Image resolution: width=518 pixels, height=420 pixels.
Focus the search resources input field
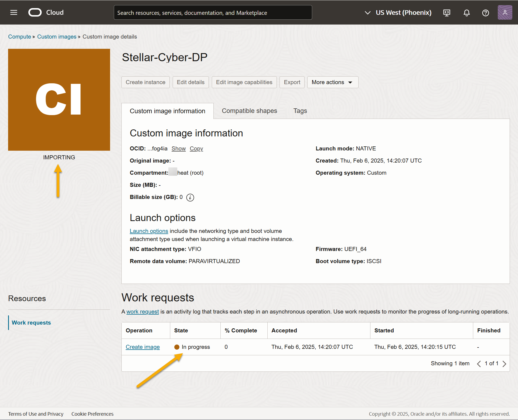click(x=213, y=13)
